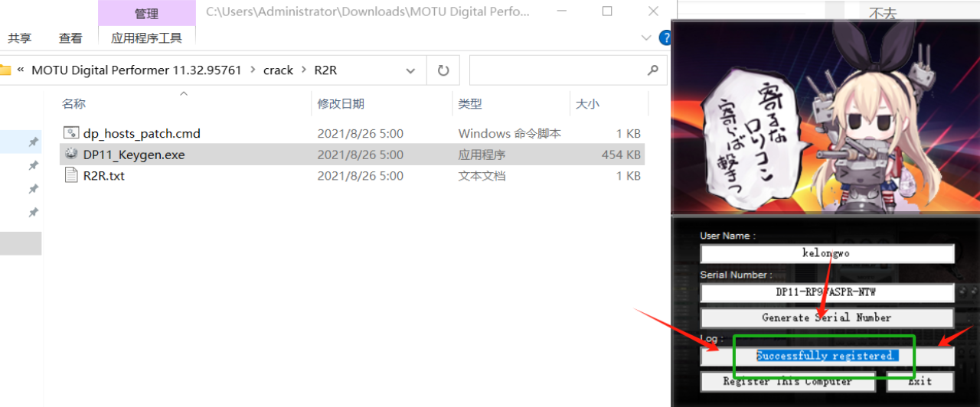Image resolution: width=980 pixels, height=407 pixels.
Task: Sort by 修改日期 column header
Action: [341, 103]
